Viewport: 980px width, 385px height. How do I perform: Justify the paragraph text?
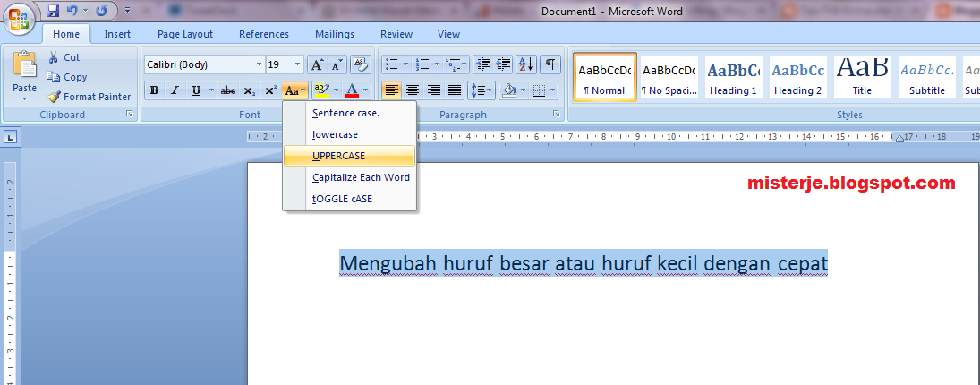point(455,90)
